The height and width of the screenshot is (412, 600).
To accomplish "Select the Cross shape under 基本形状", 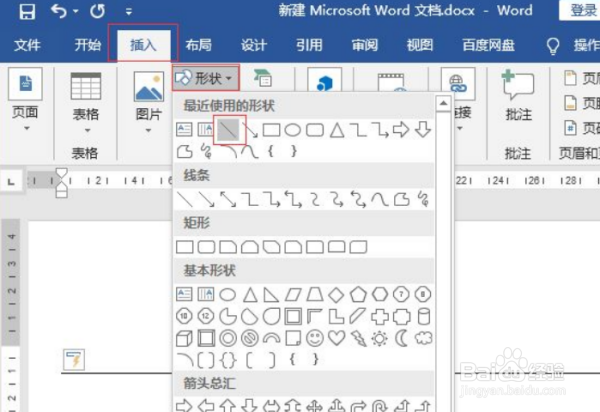I will click(380, 317).
